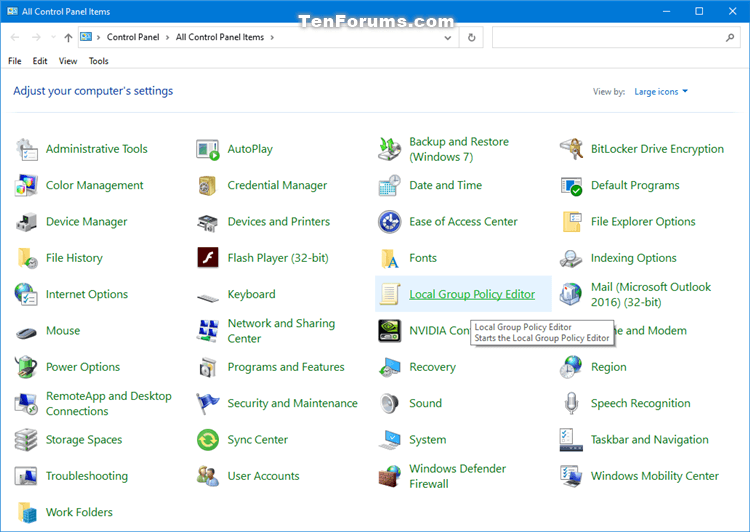Click the Control Panel breadcrumb
This screenshot has width=750, height=532.
133,37
